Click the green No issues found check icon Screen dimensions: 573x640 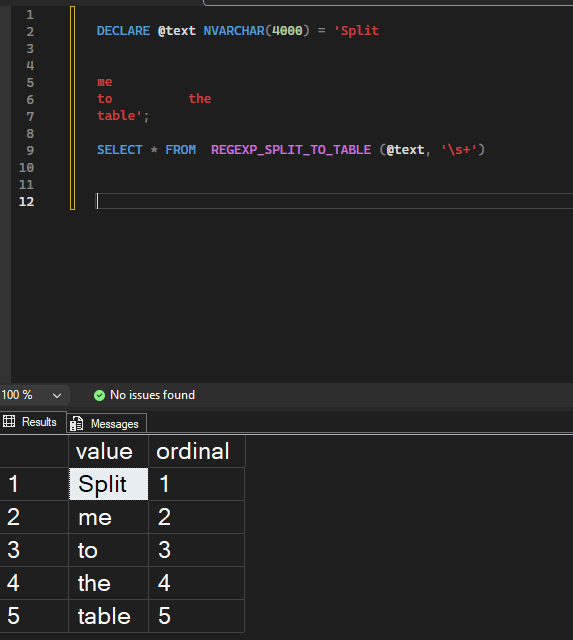click(x=99, y=395)
